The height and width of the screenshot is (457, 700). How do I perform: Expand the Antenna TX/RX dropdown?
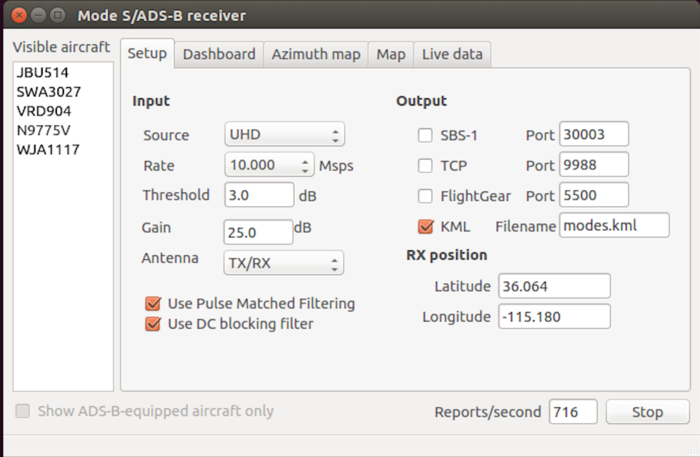pyautogui.click(x=283, y=263)
